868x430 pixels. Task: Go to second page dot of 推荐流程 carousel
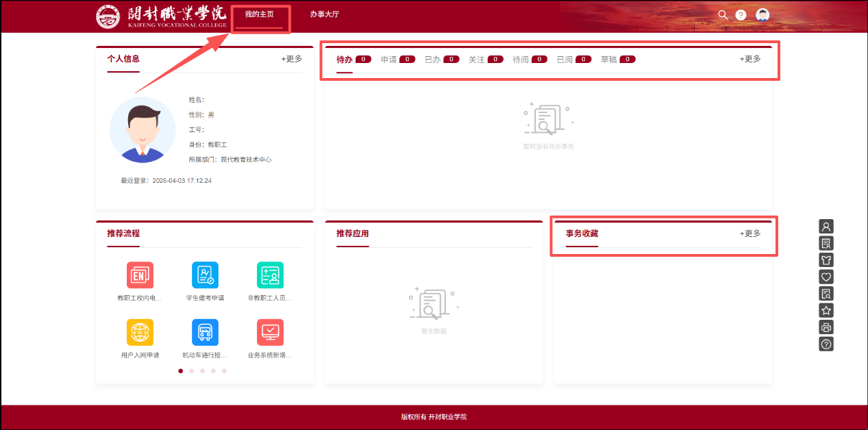[191, 371]
